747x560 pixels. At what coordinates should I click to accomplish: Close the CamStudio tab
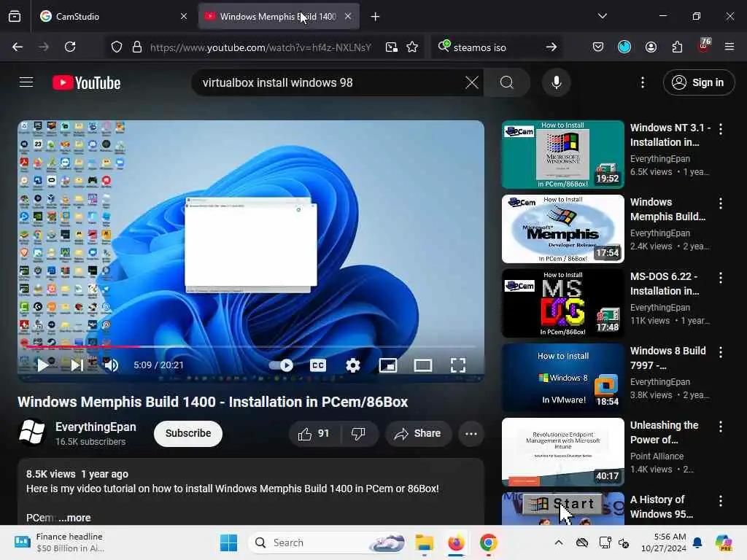tap(184, 16)
